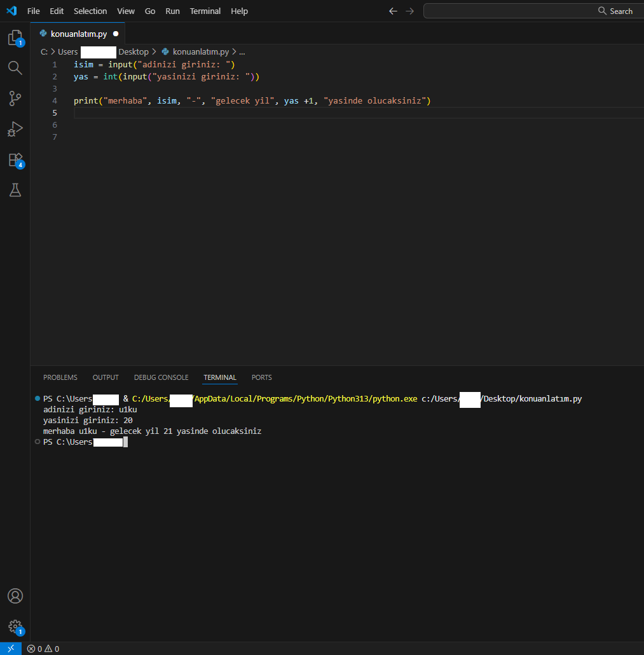The image size is (644, 655).
Task: Click line number 1 in the gutter
Action: [55, 65]
